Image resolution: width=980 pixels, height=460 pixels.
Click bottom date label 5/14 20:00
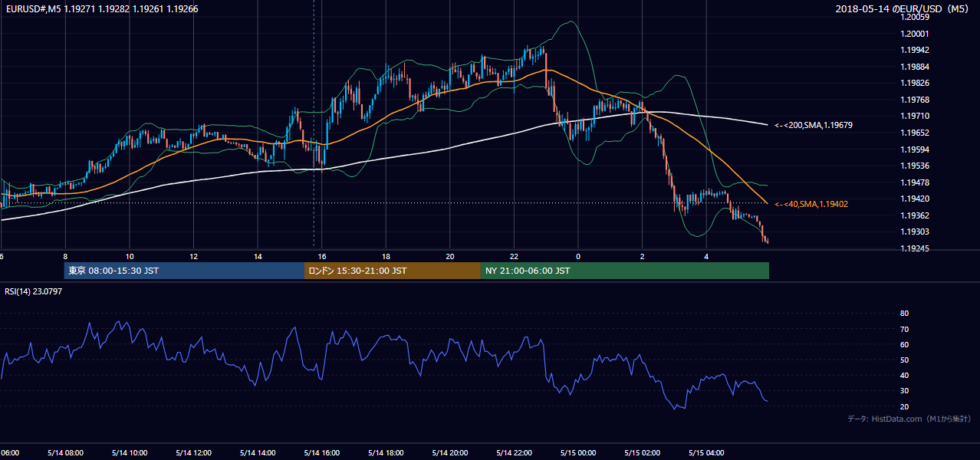tap(450, 453)
